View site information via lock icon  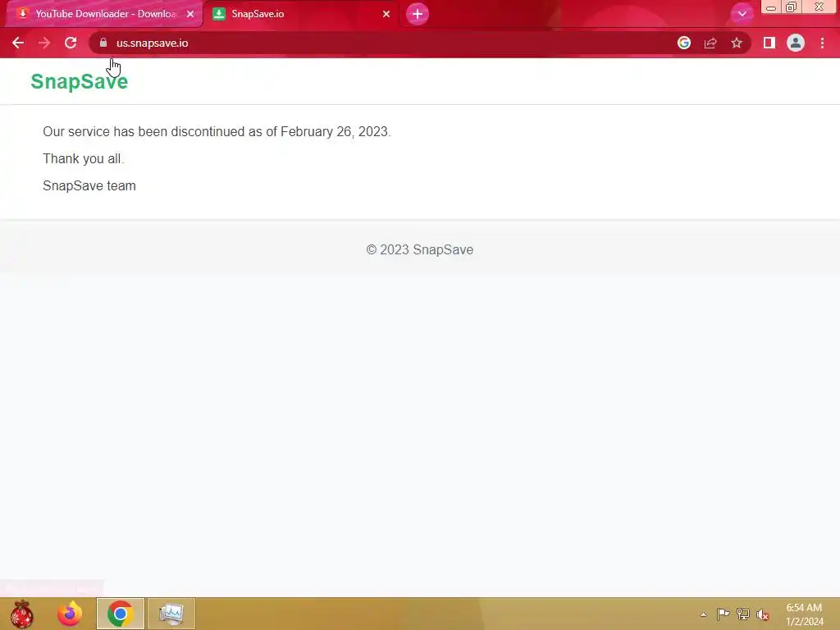coord(103,43)
